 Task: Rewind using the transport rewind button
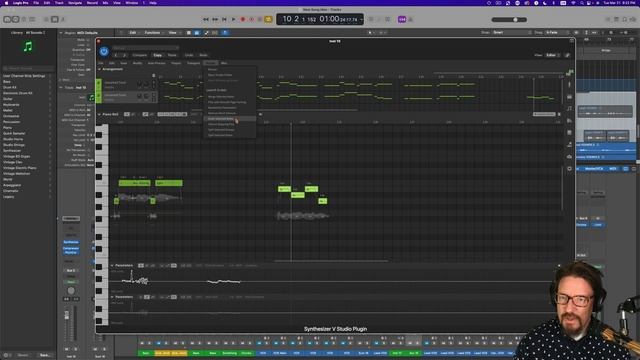206,19
